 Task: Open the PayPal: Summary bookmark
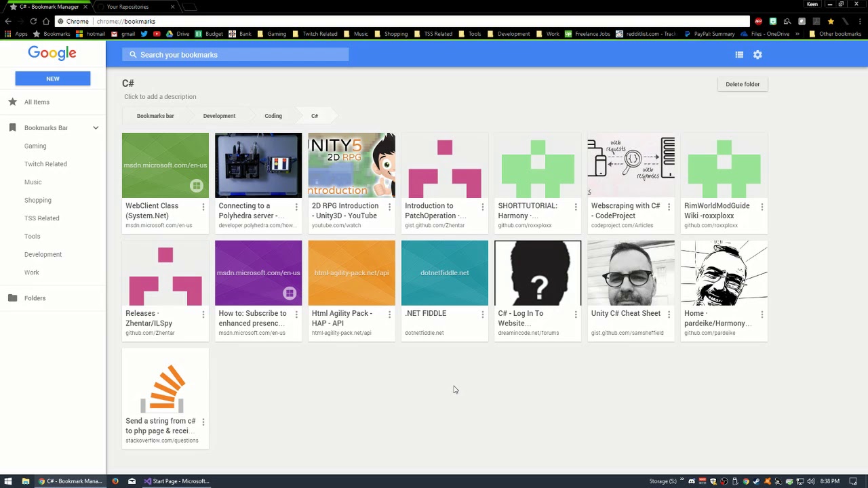709,34
